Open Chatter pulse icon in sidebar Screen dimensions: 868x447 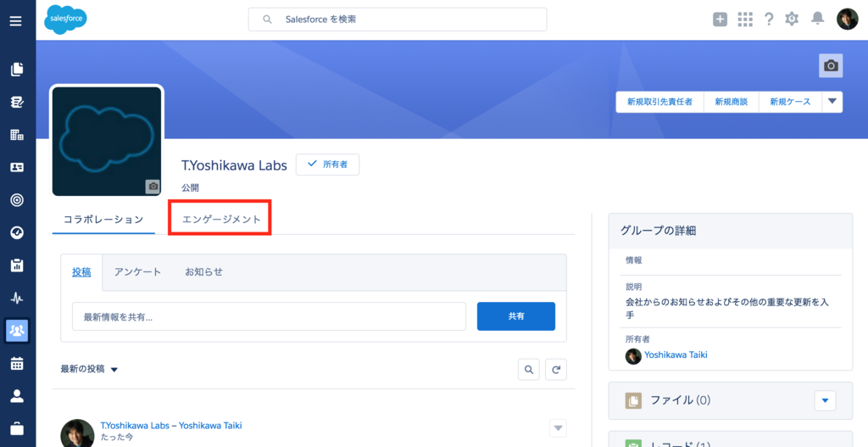17,298
